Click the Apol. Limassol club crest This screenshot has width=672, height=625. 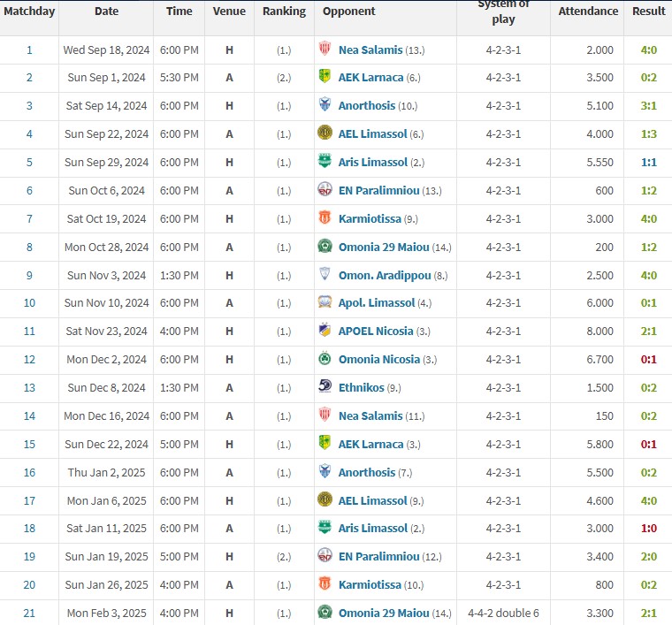pyautogui.click(x=325, y=302)
